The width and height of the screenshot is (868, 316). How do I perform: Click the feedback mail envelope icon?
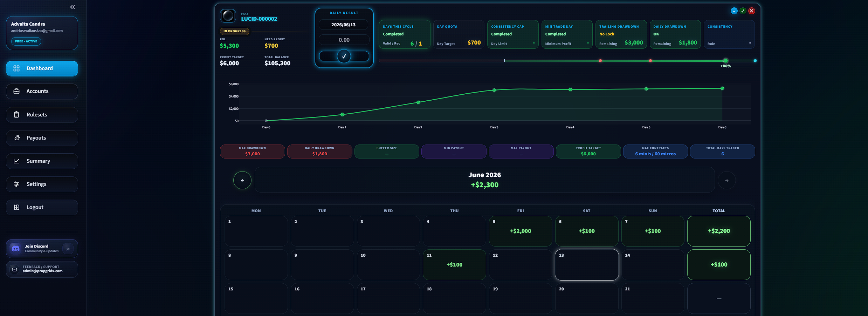coord(14,269)
